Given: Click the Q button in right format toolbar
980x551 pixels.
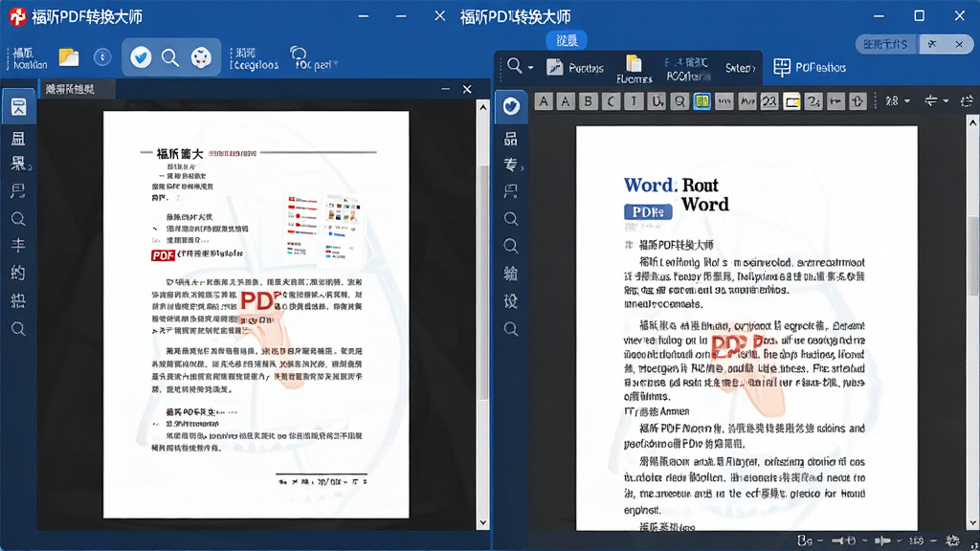Looking at the screenshot, I should pyautogui.click(x=679, y=101).
